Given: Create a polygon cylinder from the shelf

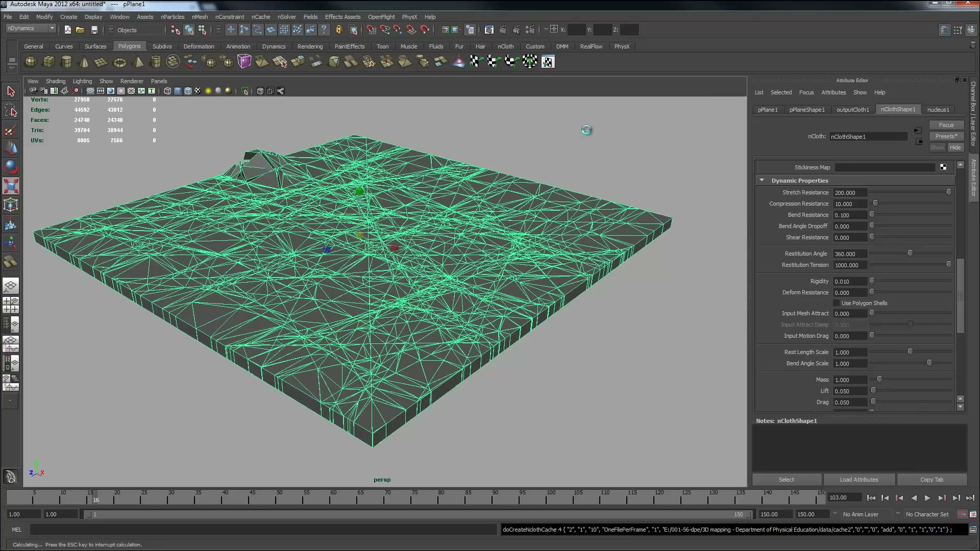Looking at the screenshot, I should 66,62.
